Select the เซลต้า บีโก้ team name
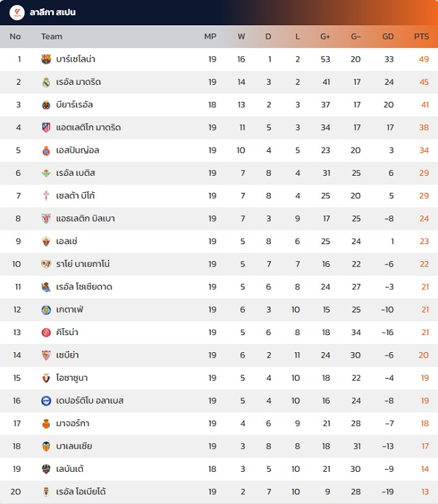 (76, 196)
